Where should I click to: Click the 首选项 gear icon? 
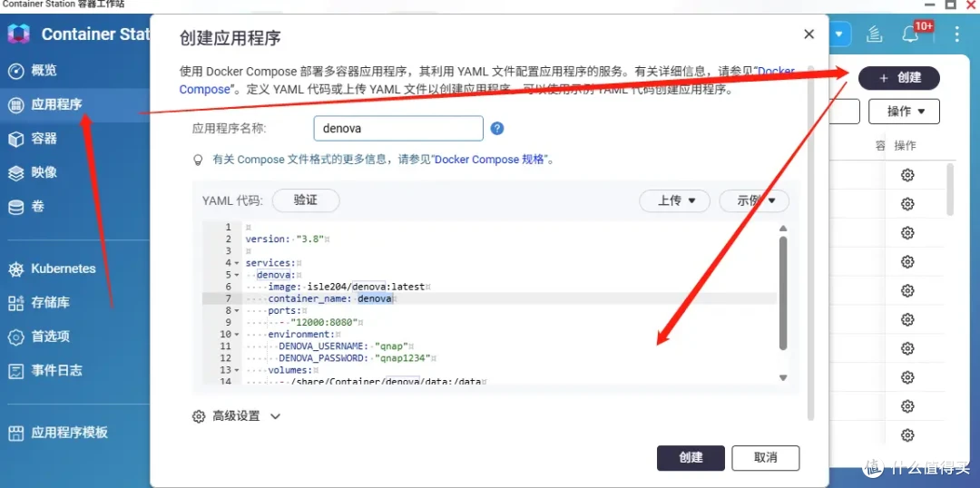15,337
